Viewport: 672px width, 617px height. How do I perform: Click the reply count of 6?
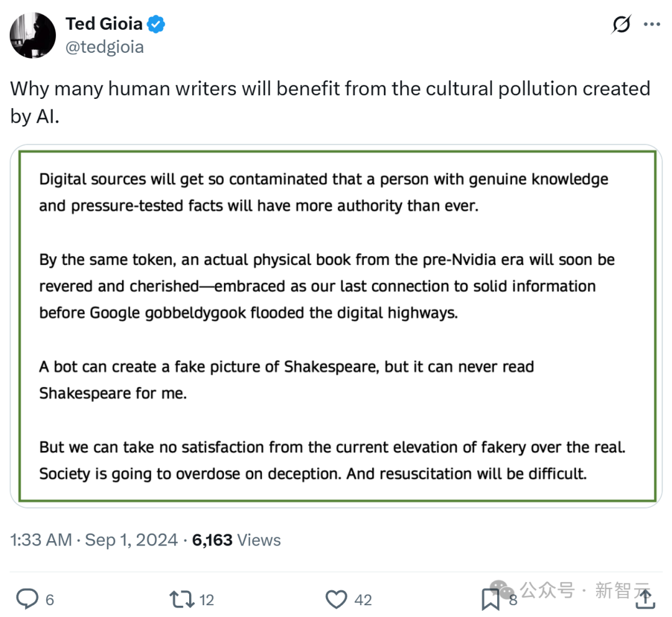(50, 600)
